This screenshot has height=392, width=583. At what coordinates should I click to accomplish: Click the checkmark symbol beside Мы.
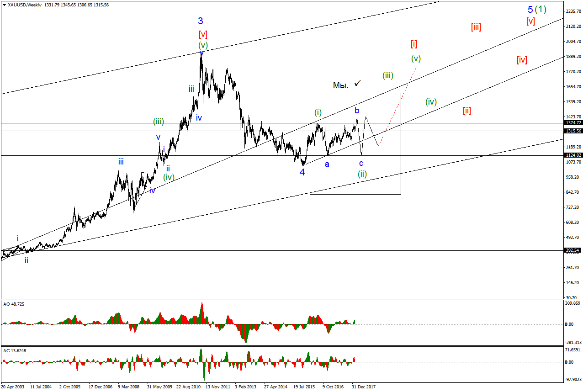(x=358, y=83)
